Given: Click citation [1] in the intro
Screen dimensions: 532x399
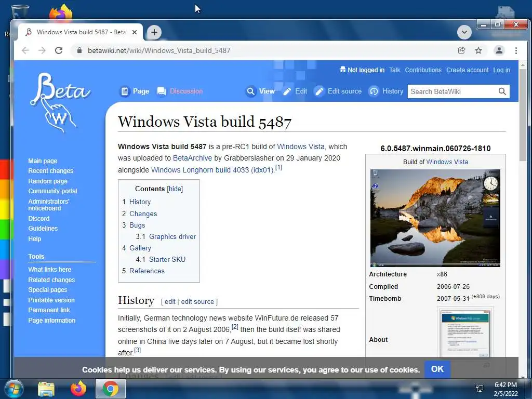Looking at the screenshot, I should click(278, 167).
